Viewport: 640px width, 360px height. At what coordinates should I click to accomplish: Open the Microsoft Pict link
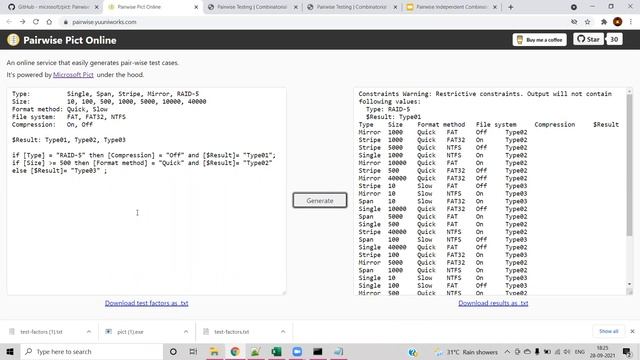point(73,75)
